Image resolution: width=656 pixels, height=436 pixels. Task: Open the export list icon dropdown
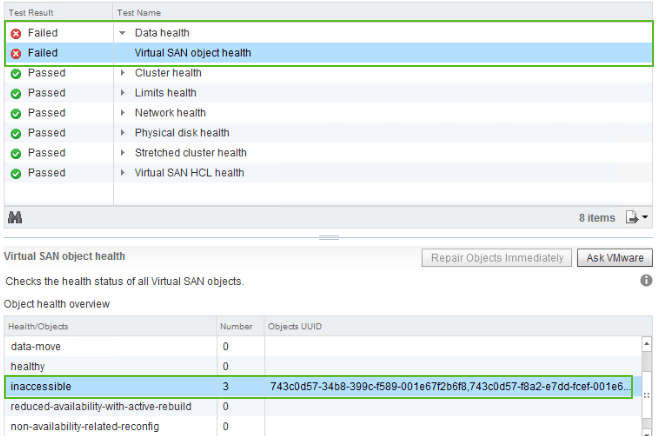(638, 217)
